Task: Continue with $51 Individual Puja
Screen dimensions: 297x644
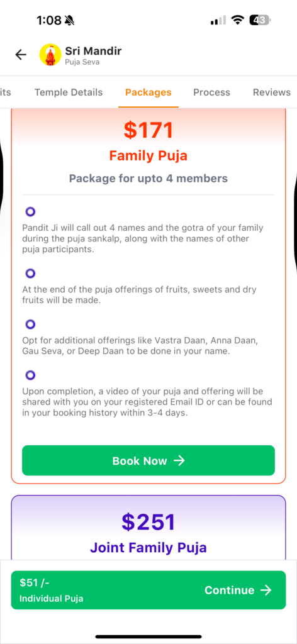Action: click(x=148, y=590)
